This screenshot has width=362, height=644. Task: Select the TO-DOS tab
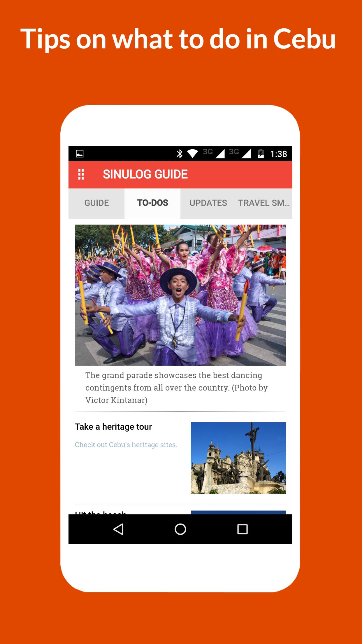tap(152, 203)
